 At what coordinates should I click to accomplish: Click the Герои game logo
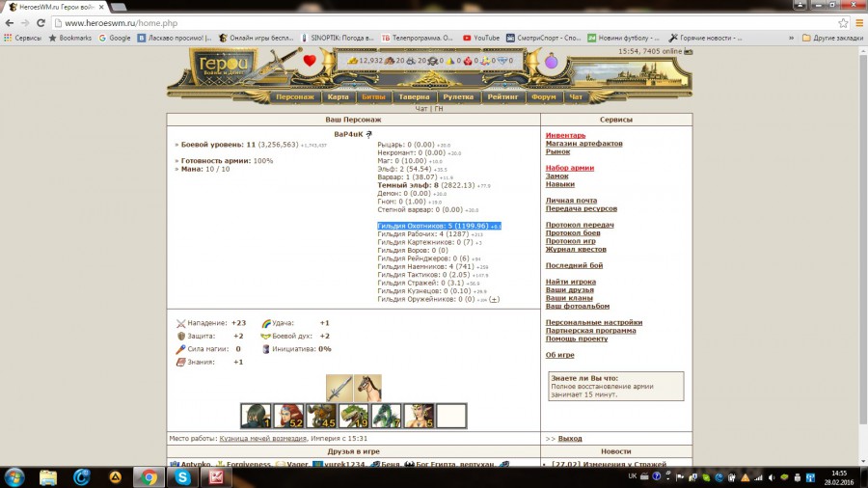224,68
